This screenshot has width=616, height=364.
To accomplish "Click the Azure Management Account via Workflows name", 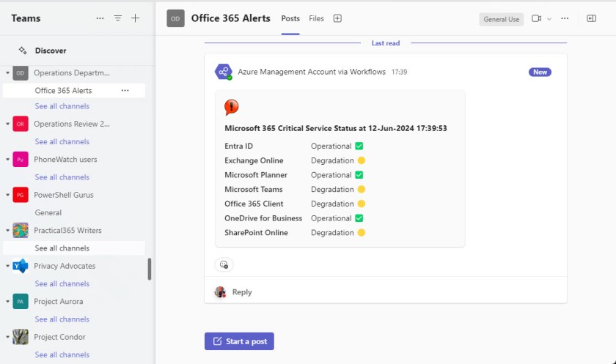I will tap(312, 72).
